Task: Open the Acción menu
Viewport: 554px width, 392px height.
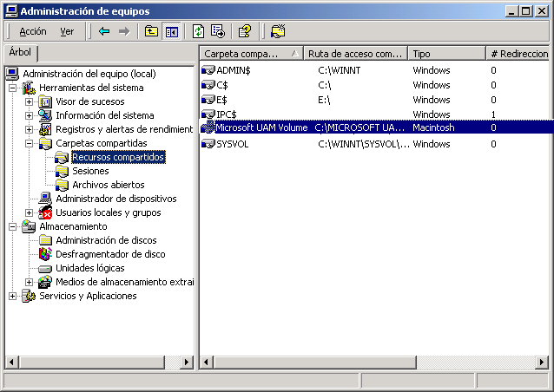Action: [x=33, y=32]
